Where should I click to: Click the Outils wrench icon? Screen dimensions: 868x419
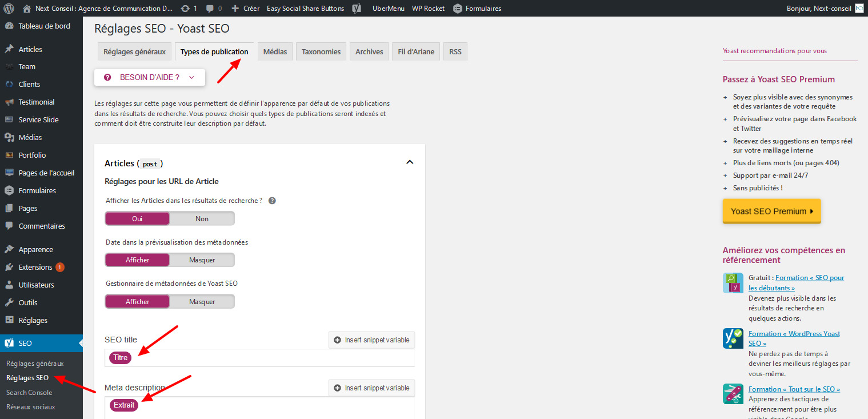9,302
